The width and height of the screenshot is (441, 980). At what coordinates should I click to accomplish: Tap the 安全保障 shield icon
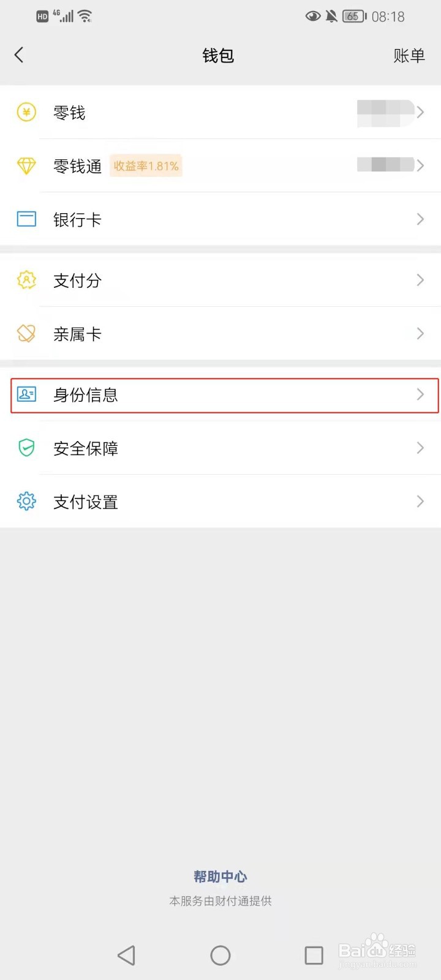pyautogui.click(x=26, y=448)
